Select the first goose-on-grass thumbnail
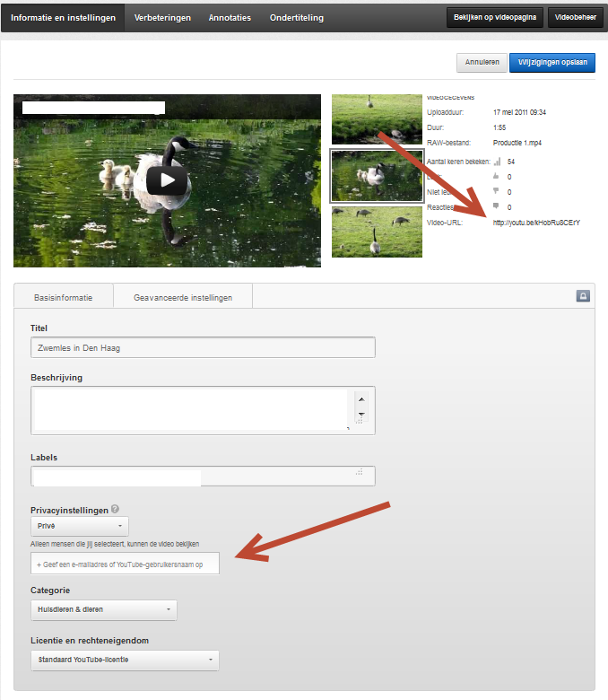608x700 pixels. (x=377, y=119)
